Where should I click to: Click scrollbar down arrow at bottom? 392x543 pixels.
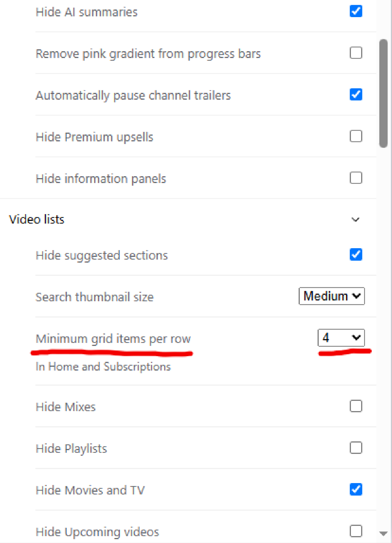tap(383, 534)
